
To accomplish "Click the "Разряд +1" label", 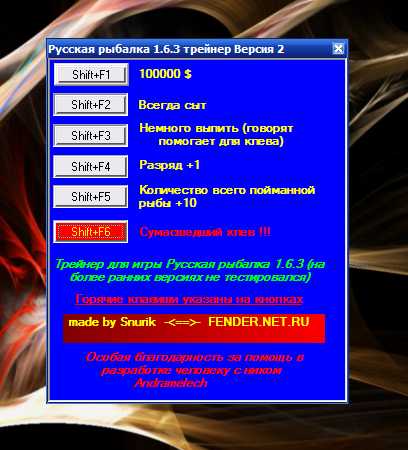I will tap(169, 165).
